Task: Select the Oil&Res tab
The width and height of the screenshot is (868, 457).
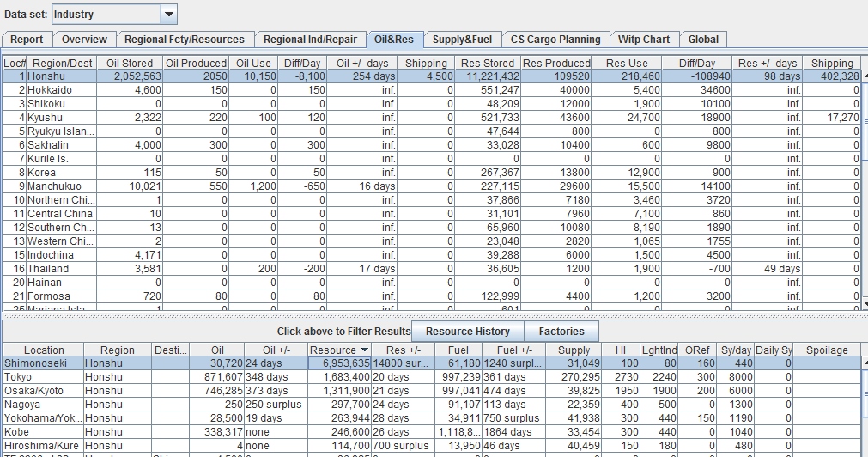Action: point(394,40)
